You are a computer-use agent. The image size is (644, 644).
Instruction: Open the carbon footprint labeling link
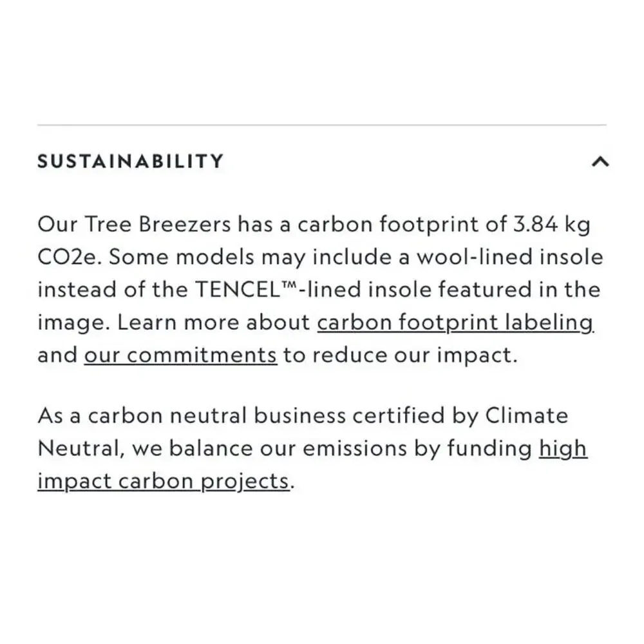click(455, 323)
